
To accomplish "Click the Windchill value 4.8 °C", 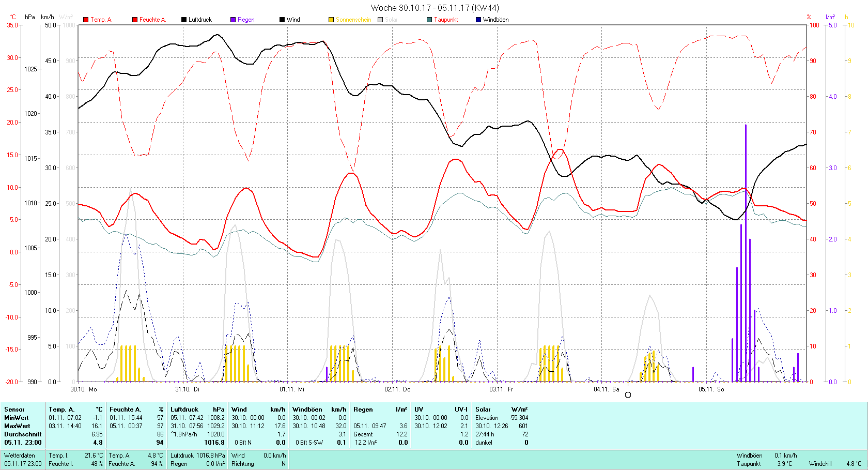I will point(854,463).
